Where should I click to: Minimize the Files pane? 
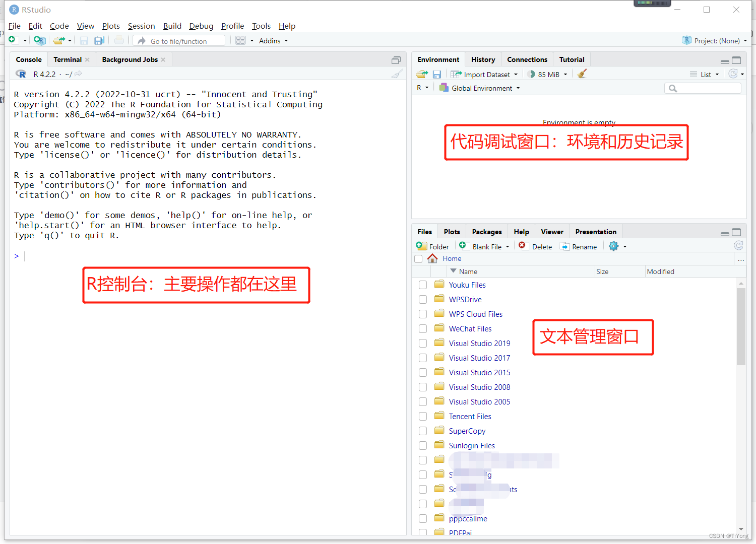pos(725,233)
